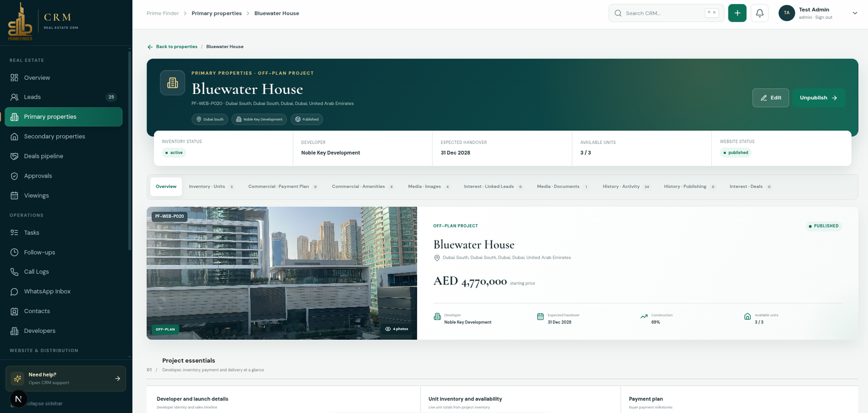Switch to History · Activity tab
This screenshot has height=413, width=868.
[x=627, y=187]
